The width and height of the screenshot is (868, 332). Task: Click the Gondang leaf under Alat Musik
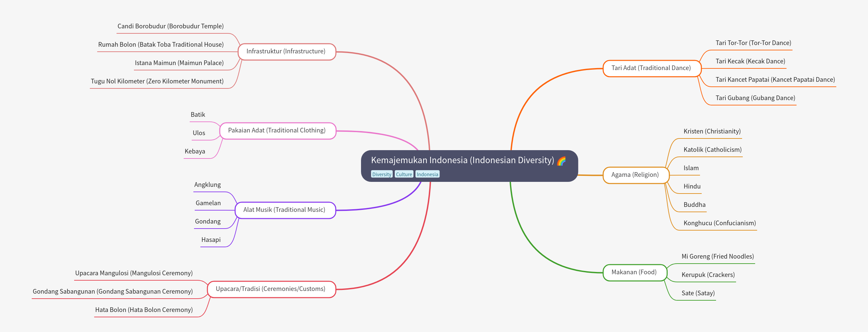pyautogui.click(x=208, y=222)
